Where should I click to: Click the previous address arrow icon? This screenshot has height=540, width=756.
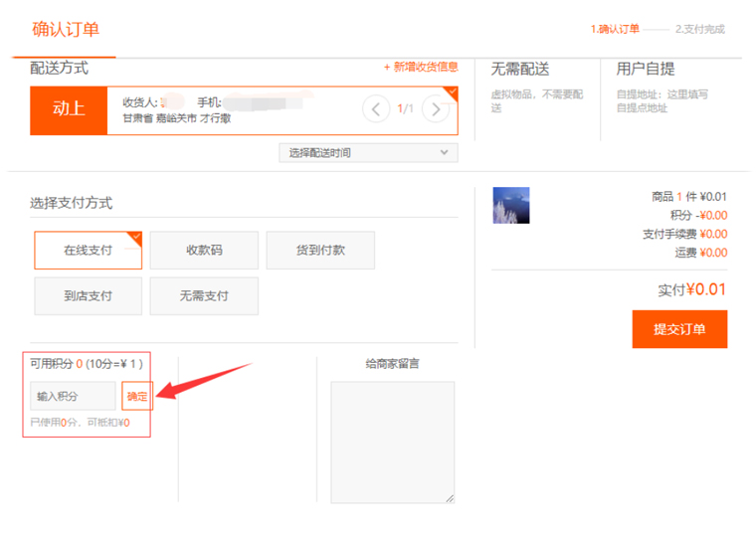pos(376,108)
